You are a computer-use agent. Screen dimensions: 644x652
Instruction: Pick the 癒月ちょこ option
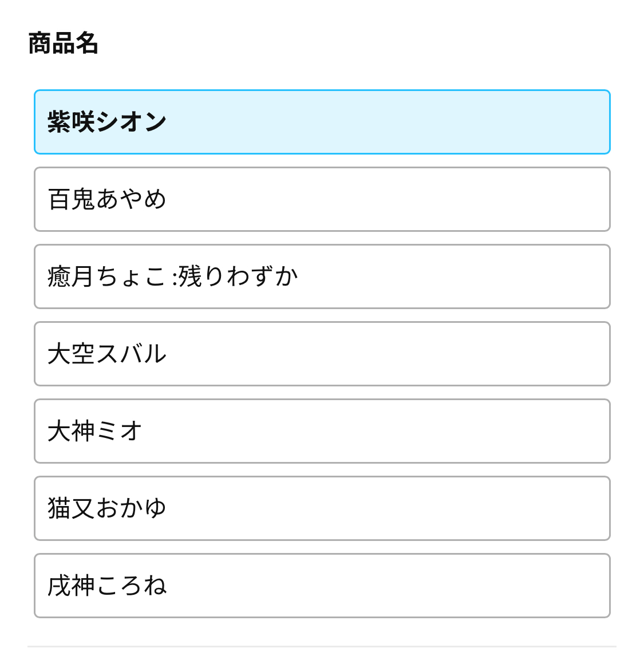(322, 276)
